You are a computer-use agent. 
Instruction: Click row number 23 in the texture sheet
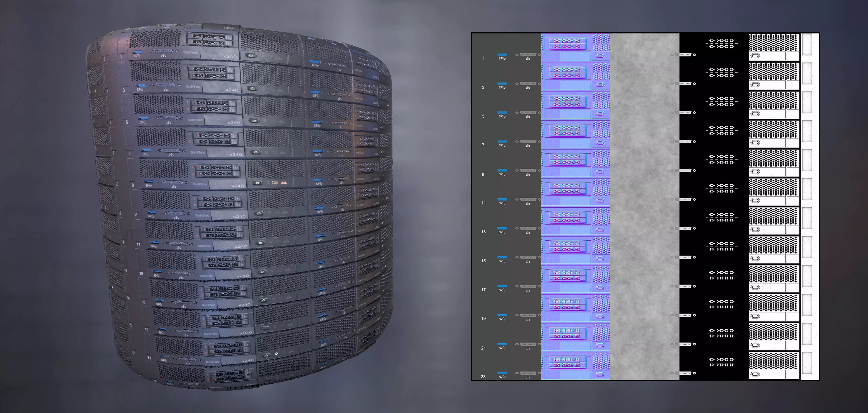click(x=483, y=377)
